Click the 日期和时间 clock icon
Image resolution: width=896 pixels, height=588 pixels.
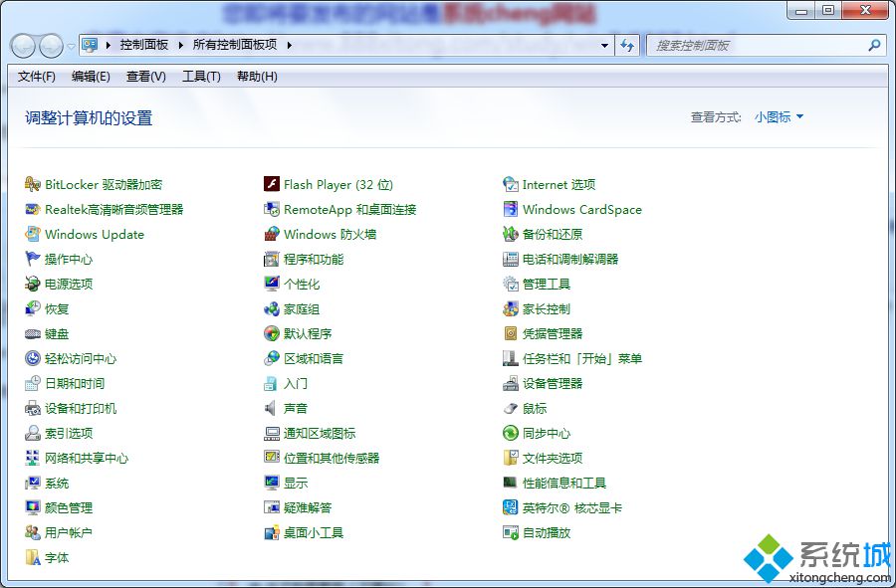33,384
